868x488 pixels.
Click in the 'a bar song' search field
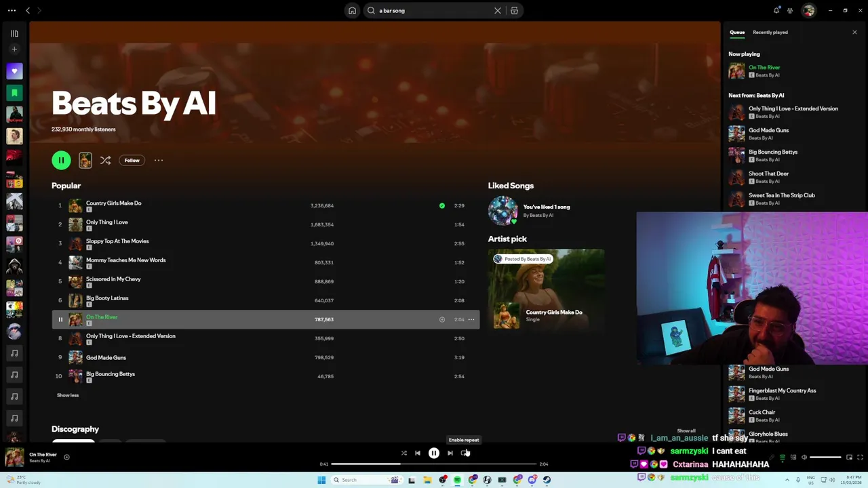pyautogui.click(x=434, y=11)
